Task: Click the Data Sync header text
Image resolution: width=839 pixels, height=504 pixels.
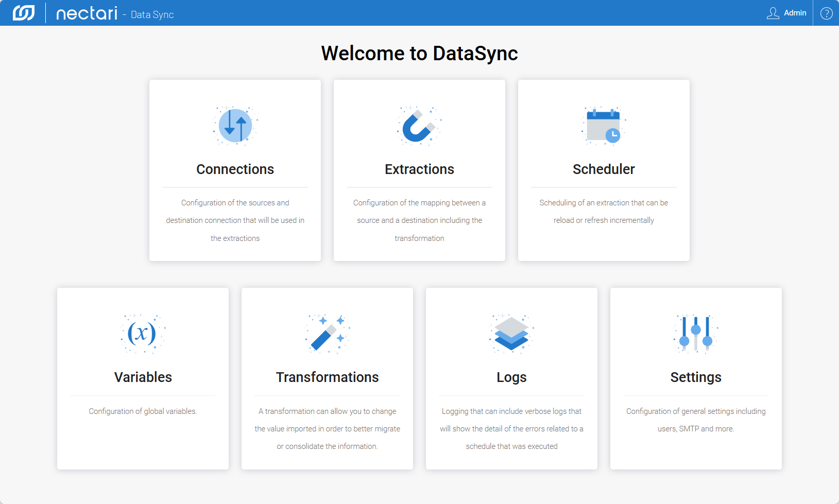Action: click(152, 15)
